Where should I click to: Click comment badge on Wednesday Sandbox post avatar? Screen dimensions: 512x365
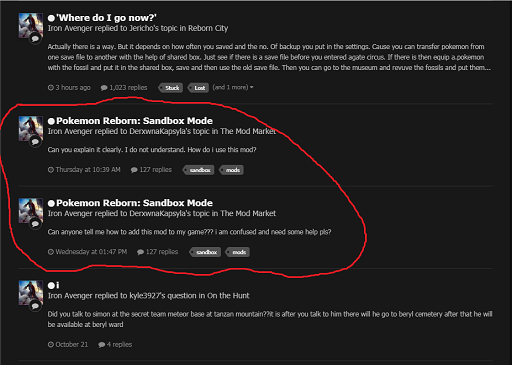point(35,224)
